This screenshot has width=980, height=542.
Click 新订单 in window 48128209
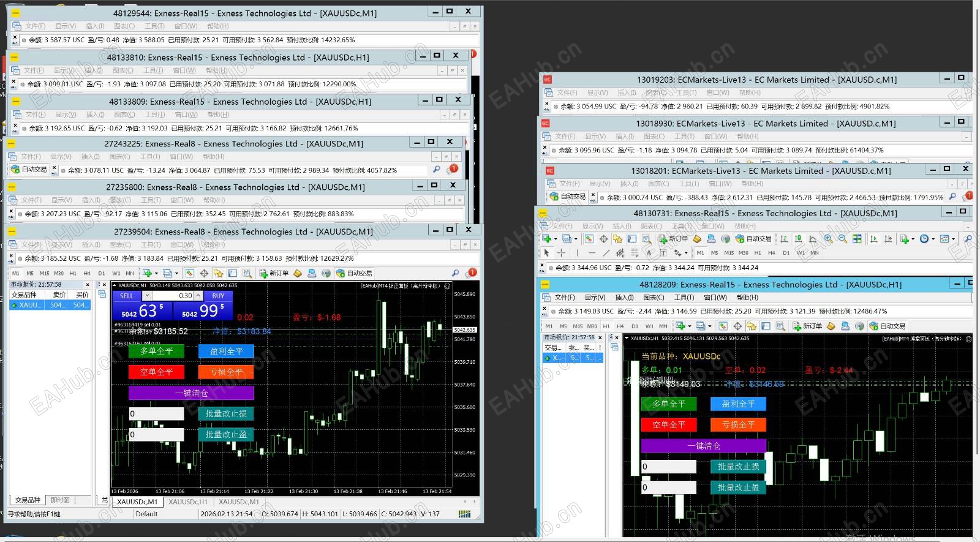coord(807,326)
